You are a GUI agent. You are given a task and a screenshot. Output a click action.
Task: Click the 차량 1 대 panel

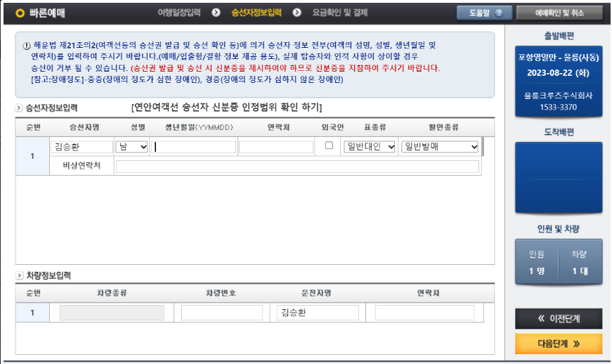click(x=580, y=262)
